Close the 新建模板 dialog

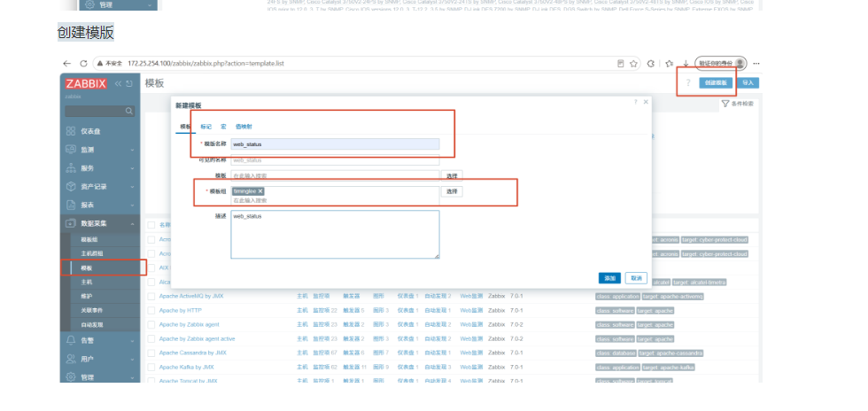coord(646,102)
